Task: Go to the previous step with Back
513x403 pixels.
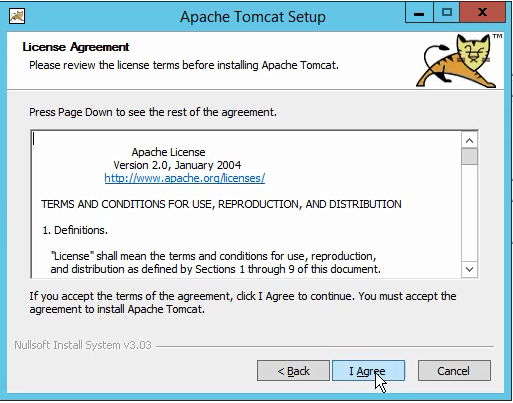Action: click(x=293, y=371)
